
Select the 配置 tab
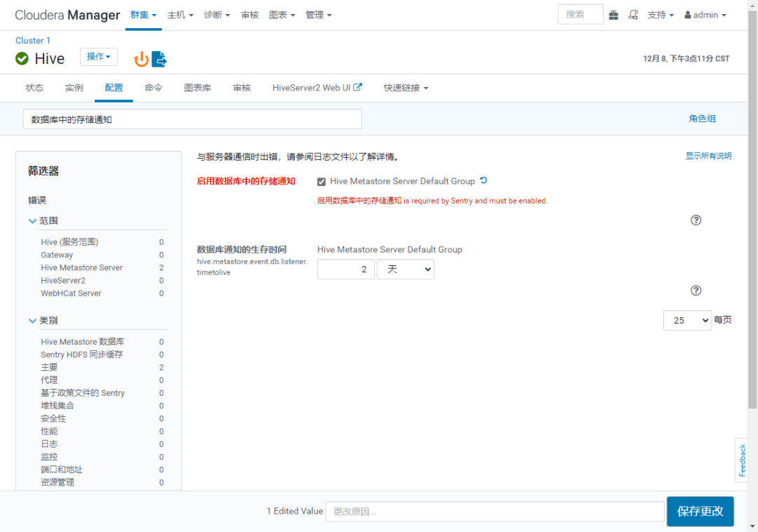click(x=114, y=88)
